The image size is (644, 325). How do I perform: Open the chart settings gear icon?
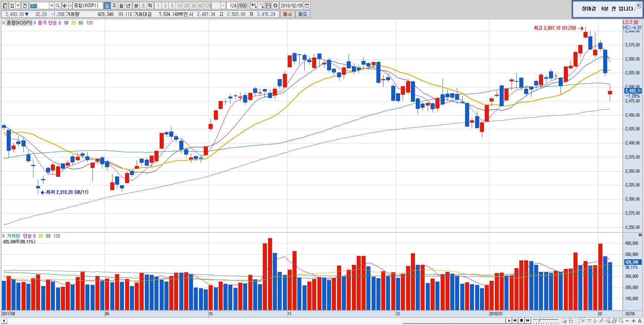pos(275,6)
